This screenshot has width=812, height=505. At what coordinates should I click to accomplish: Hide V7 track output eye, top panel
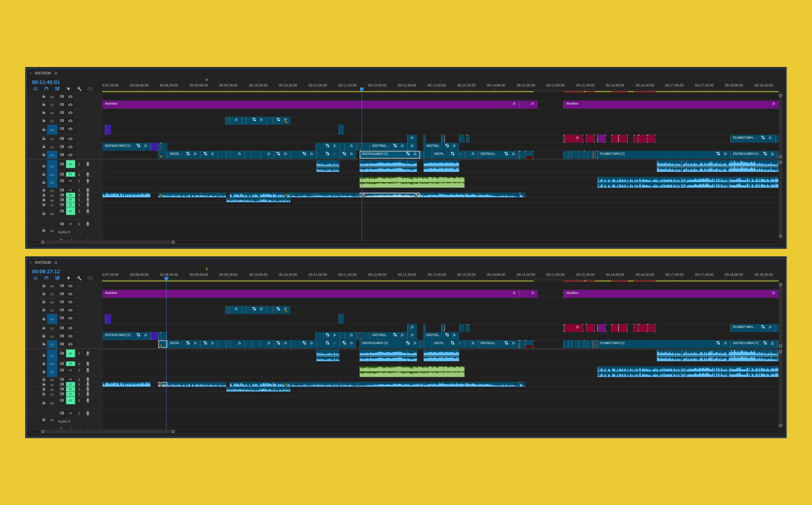point(71,105)
